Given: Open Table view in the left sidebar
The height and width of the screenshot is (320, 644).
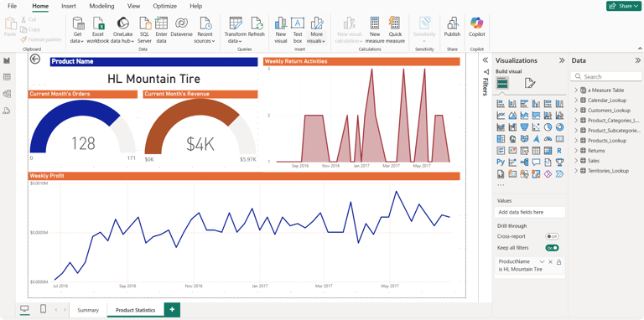Looking at the screenshot, I should pos(7,77).
